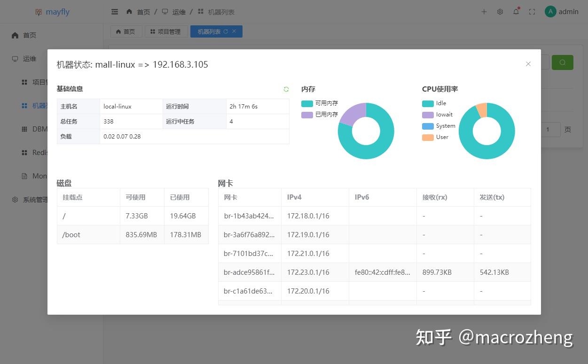Image resolution: width=588 pixels, height=364 pixels.
Task: Refresh 基础信息 using its refresh icon
Action: 286,89
